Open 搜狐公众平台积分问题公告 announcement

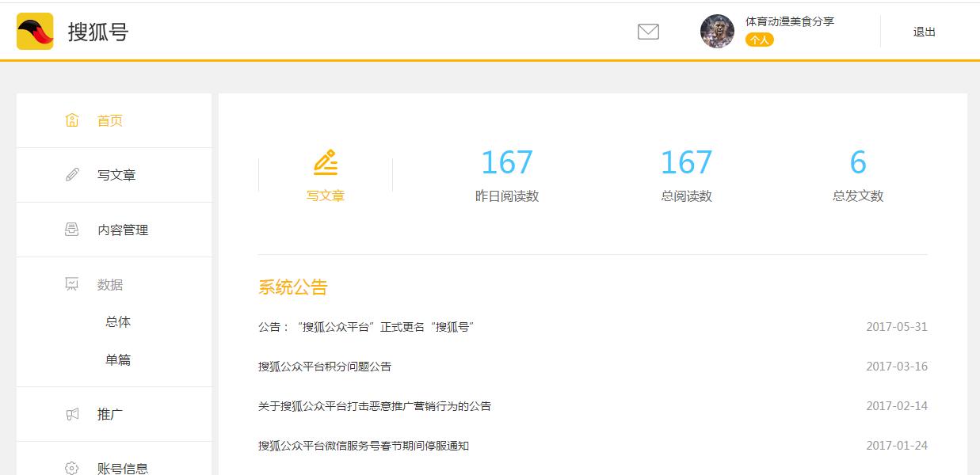(x=325, y=367)
